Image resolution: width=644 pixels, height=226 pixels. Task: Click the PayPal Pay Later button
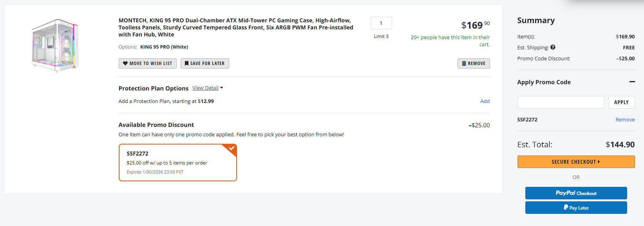coord(576,208)
